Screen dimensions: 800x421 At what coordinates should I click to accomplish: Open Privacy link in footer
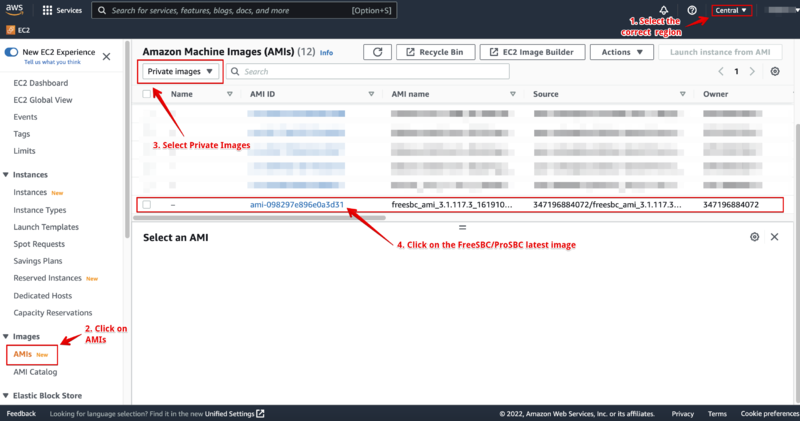(x=683, y=414)
